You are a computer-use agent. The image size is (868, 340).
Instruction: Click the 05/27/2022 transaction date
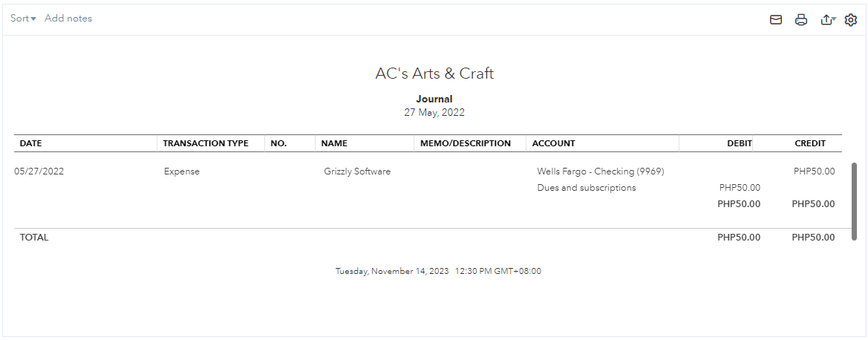point(39,171)
